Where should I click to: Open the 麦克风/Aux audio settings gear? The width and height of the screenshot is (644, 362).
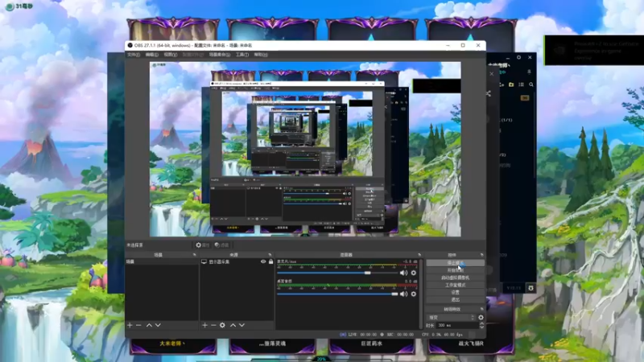[x=414, y=273]
